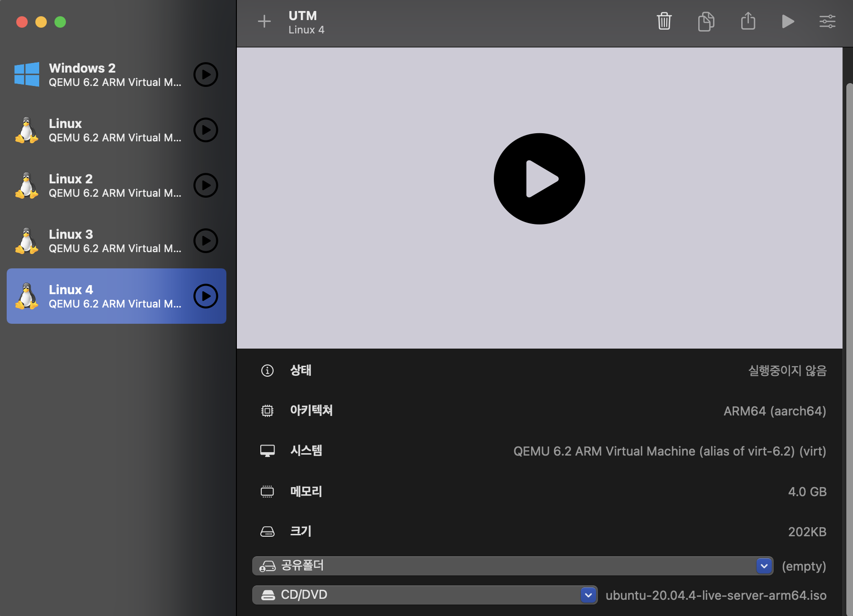Click the 202KB size value
Image resolution: width=853 pixels, height=616 pixels.
(x=807, y=532)
